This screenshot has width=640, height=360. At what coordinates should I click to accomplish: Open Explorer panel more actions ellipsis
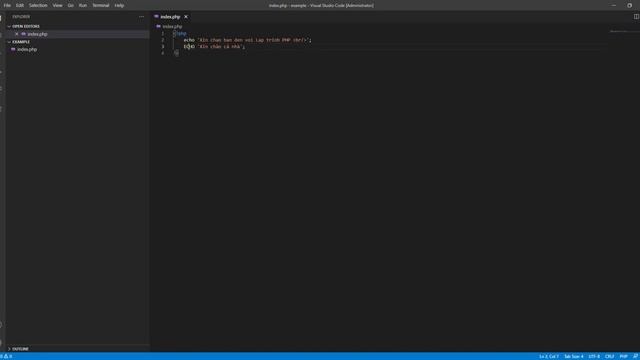point(141,17)
